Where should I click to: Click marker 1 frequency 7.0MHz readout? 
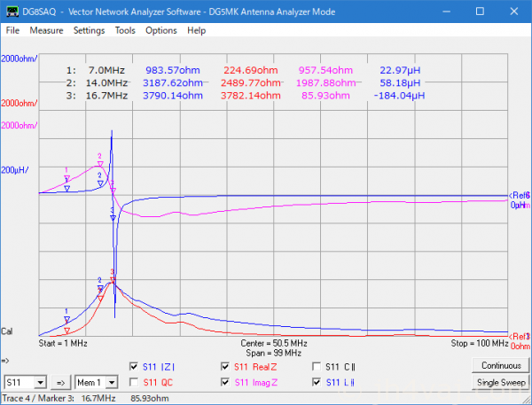106,70
